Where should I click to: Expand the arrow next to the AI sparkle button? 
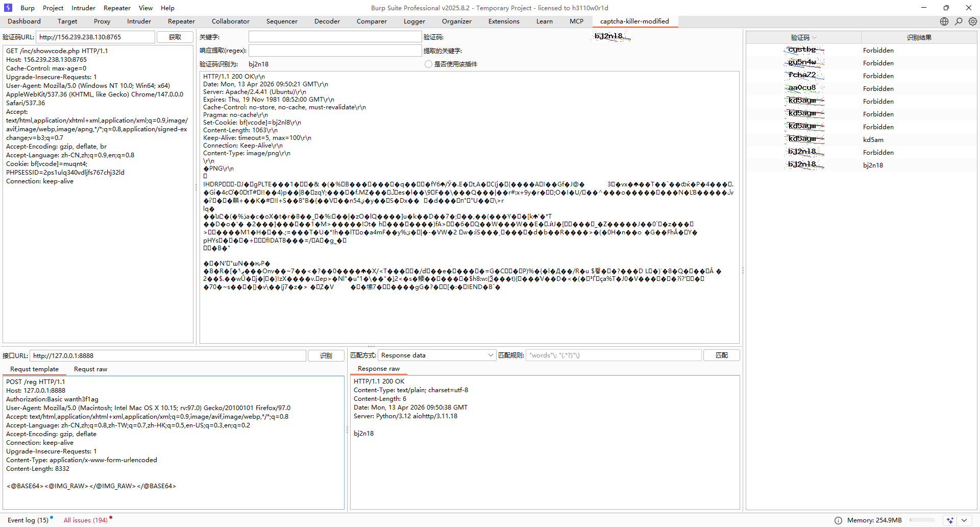click(964, 520)
